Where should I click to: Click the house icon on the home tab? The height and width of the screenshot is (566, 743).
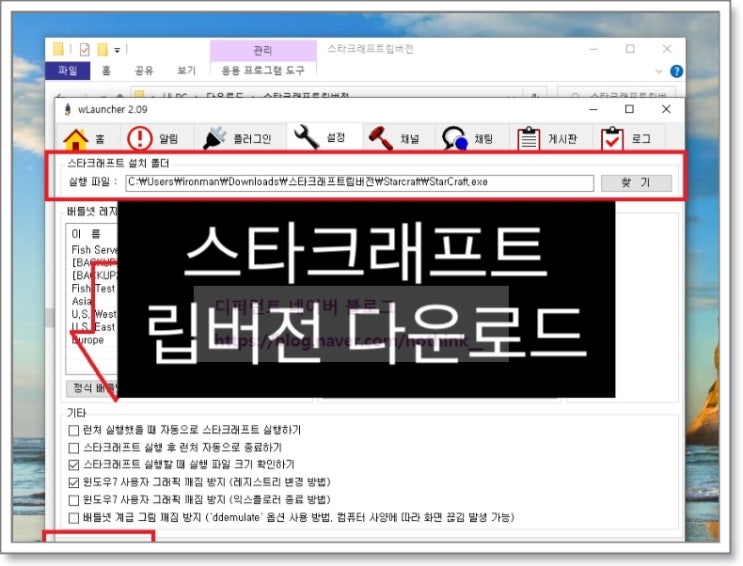(x=76, y=139)
